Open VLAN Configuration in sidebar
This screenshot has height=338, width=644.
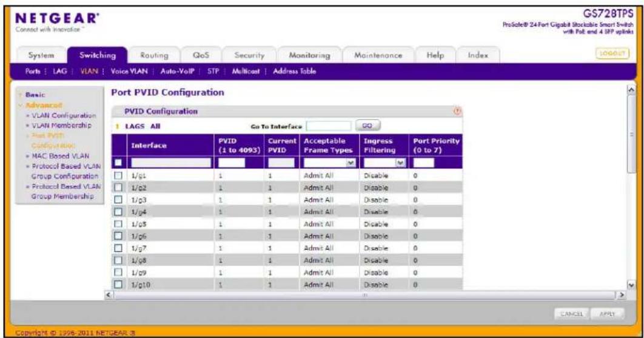(64, 115)
